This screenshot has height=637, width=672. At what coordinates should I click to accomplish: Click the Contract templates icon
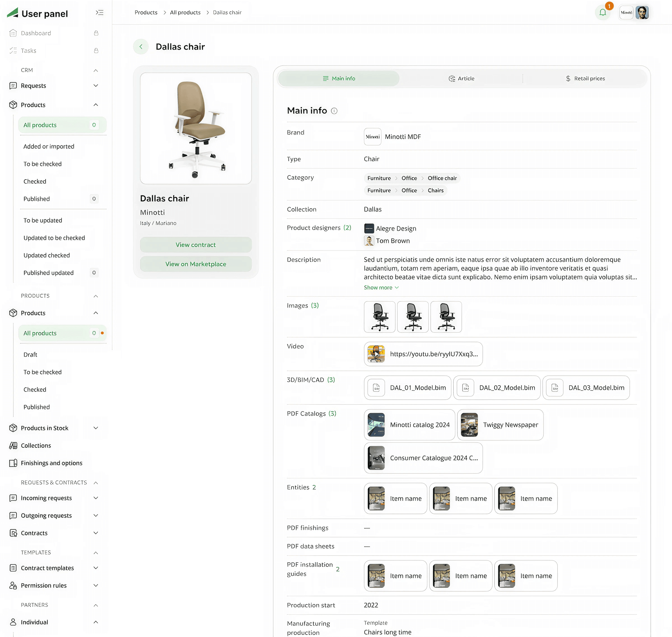(x=13, y=568)
